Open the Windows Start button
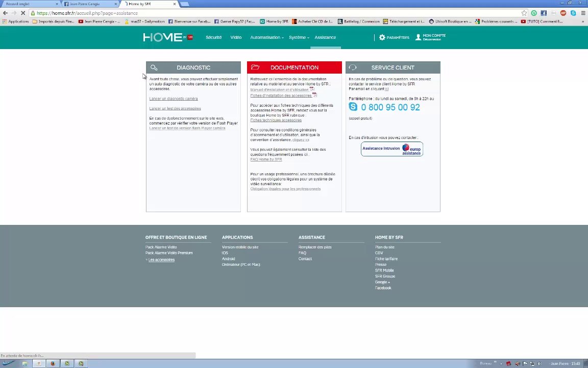The width and height of the screenshot is (588, 368). (x=8, y=363)
